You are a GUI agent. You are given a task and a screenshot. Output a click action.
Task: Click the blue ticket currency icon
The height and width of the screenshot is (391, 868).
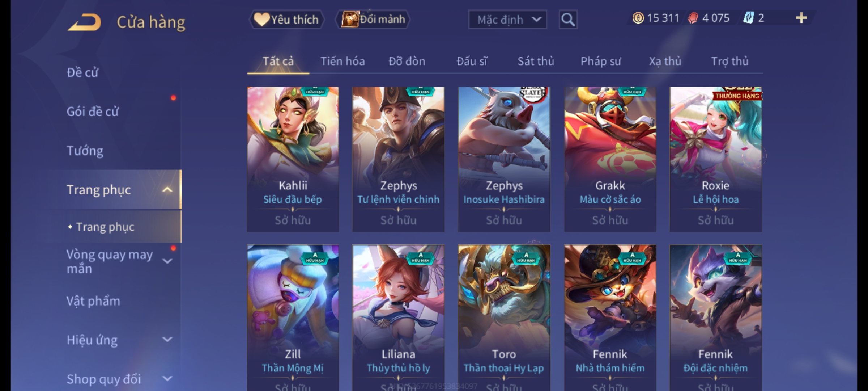748,18
